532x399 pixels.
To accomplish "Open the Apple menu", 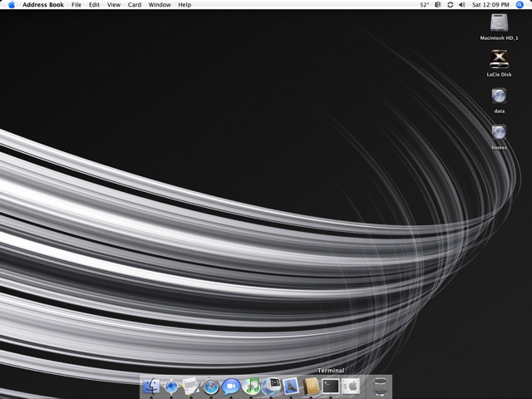I will click(12, 5).
